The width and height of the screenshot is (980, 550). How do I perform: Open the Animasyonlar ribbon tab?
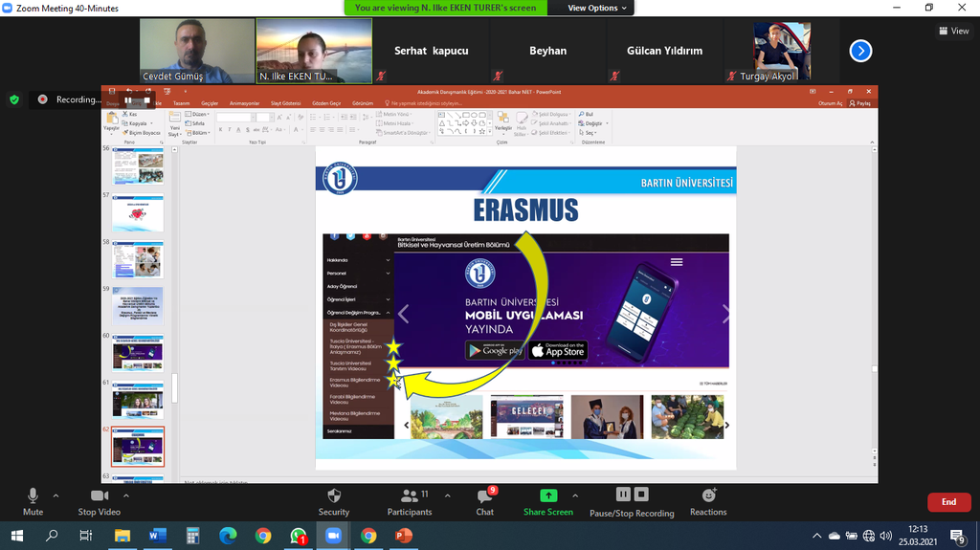pos(244,103)
